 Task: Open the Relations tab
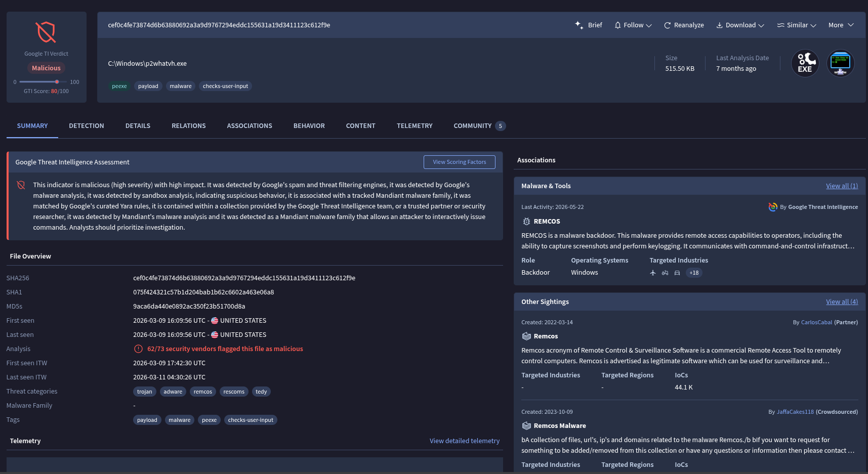pos(189,126)
